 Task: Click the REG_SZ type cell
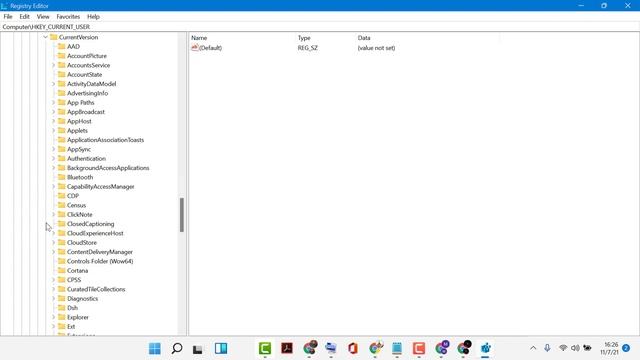click(x=307, y=48)
